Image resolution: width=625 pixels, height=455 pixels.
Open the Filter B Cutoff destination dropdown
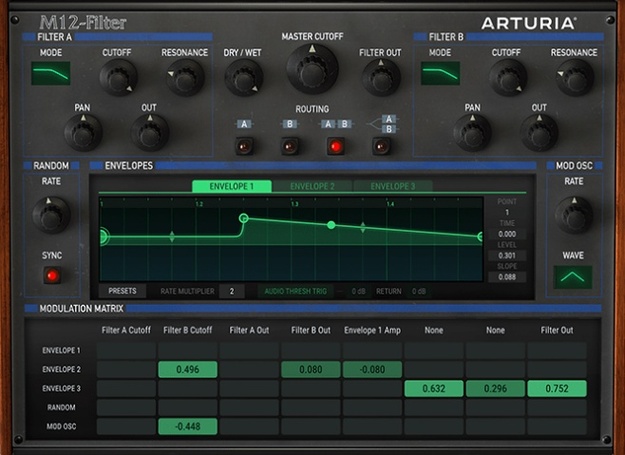(x=188, y=330)
